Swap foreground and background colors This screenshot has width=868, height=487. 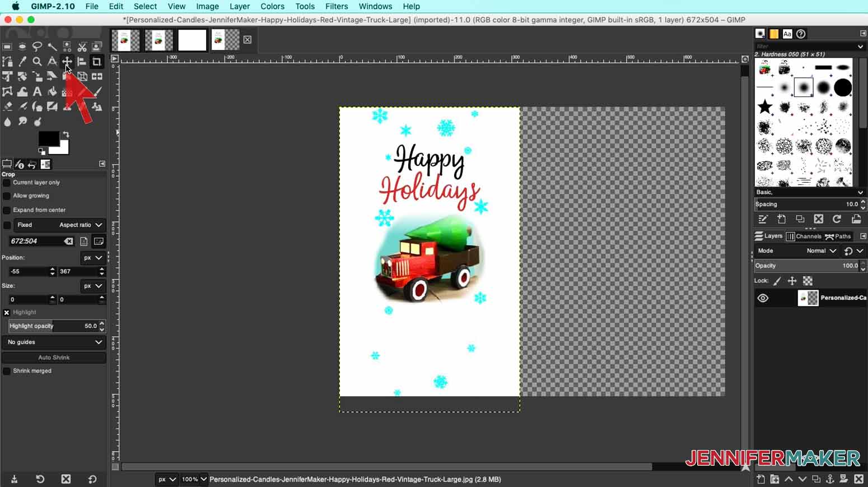coord(66,134)
